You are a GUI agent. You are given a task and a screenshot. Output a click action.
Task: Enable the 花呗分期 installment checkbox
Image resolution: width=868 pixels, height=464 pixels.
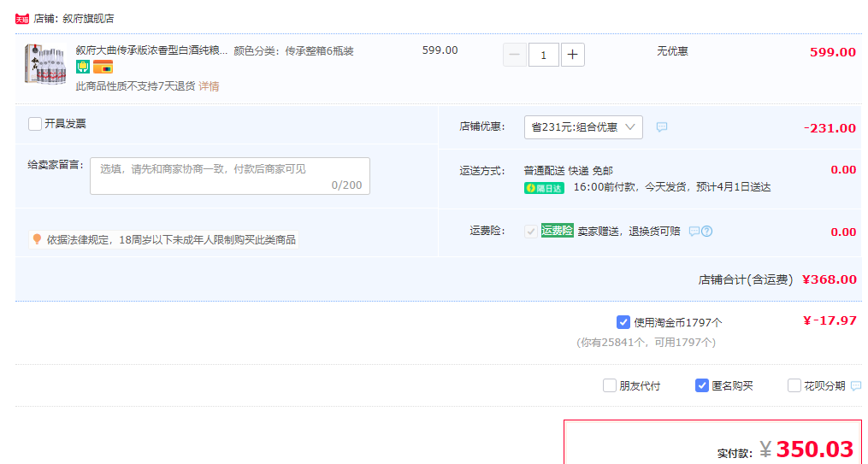(794, 385)
